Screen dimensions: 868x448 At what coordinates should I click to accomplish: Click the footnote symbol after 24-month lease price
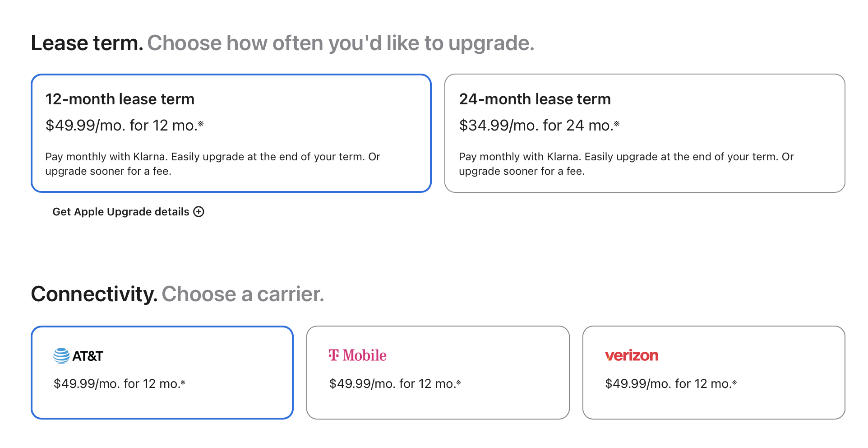[x=617, y=123]
